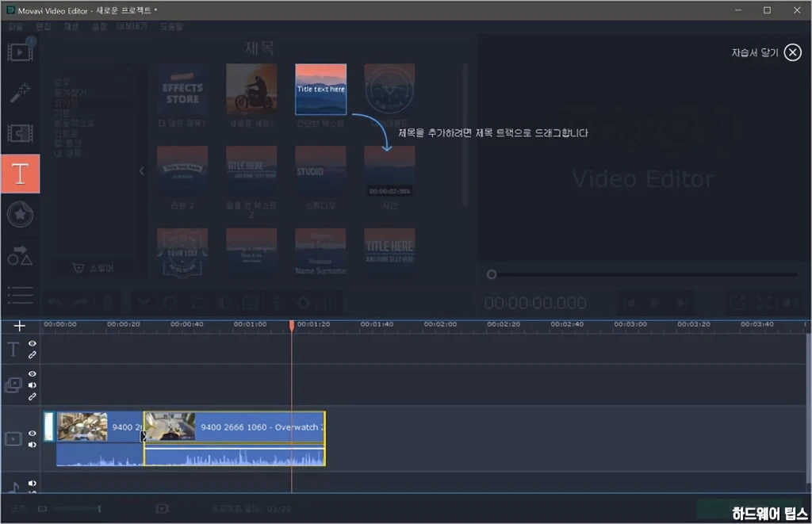This screenshot has height=524, width=812.
Task: Open the More tools list icon
Action: point(20,295)
